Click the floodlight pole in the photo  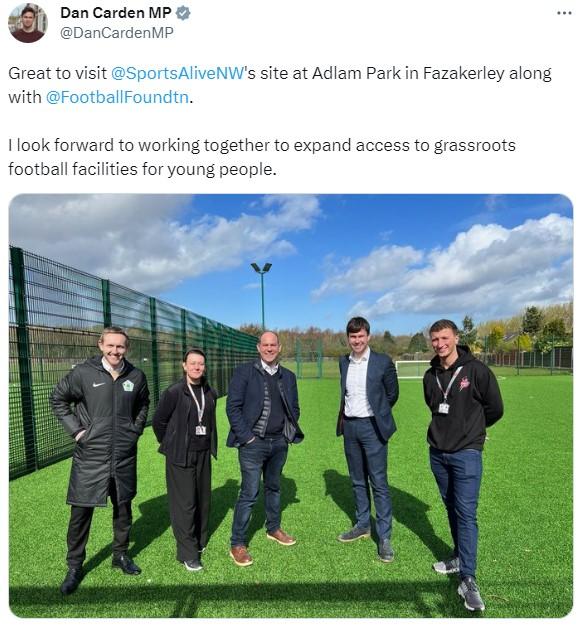pyautogui.click(x=262, y=295)
